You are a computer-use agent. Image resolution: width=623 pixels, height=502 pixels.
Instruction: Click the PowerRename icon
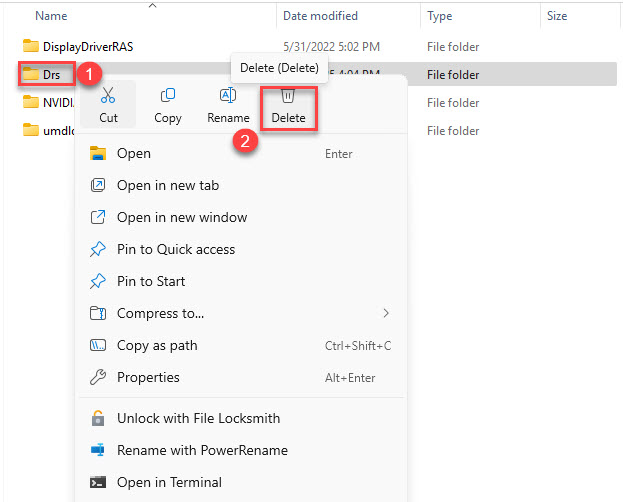pyautogui.click(x=98, y=450)
